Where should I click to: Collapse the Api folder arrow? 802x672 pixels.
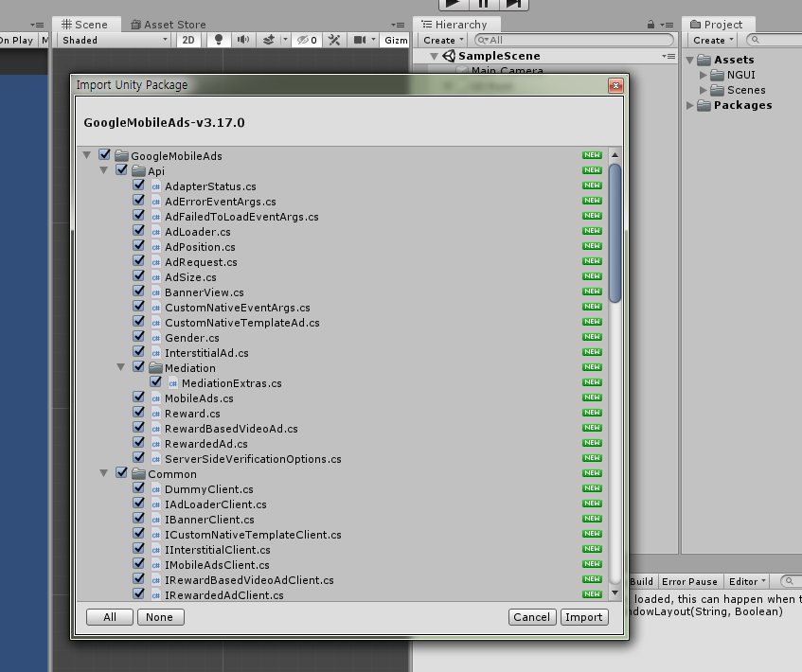(104, 170)
